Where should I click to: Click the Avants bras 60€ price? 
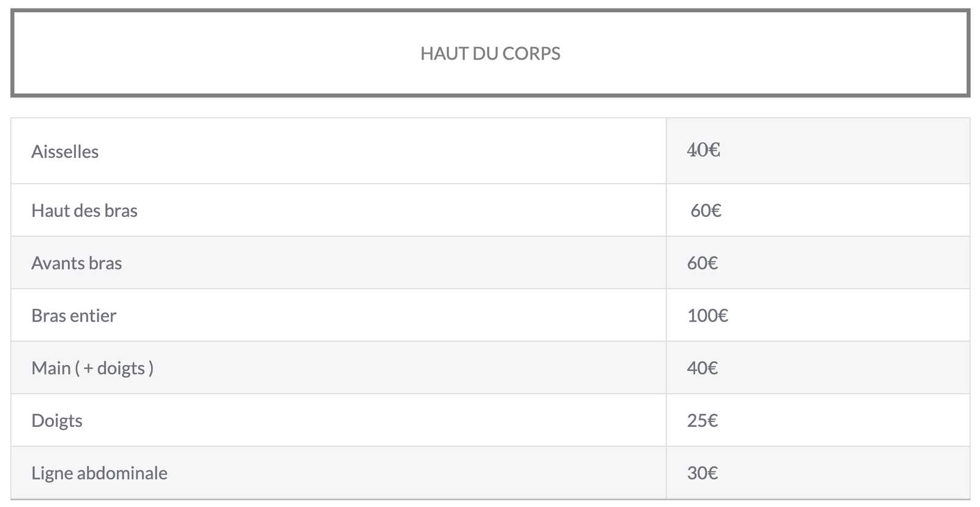(703, 263)
